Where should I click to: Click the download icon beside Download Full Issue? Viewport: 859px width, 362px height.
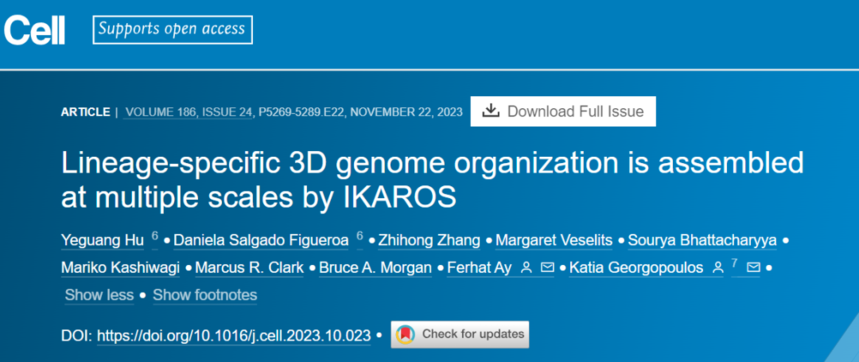[x=490, y=111]
